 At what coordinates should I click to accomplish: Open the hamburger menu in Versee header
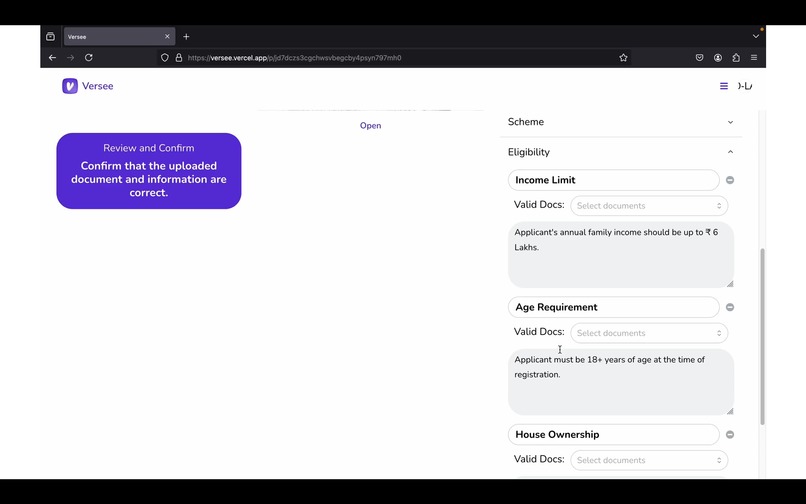724,86
